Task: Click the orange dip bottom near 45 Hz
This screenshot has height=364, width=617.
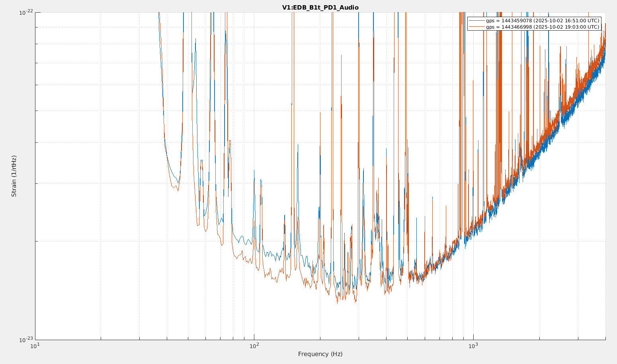Action: tap(178, 191)
